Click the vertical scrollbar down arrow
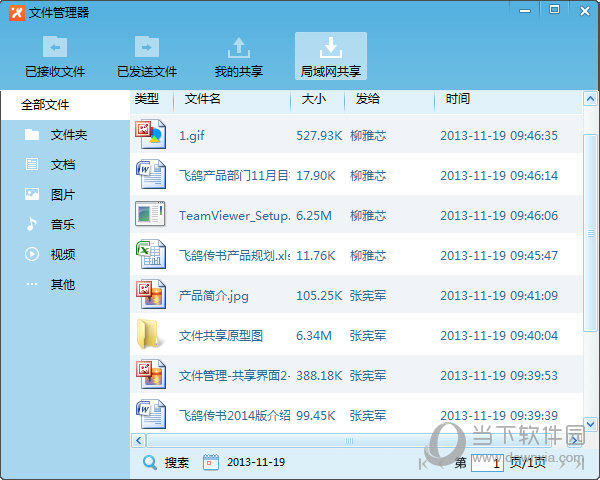The height and width of the screenshot is (480, 600). coord(590,424)
